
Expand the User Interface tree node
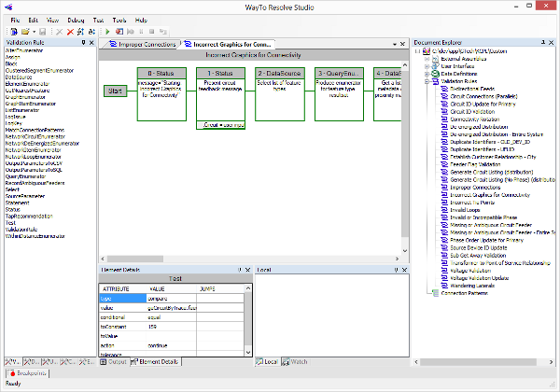tap(427, 66)
